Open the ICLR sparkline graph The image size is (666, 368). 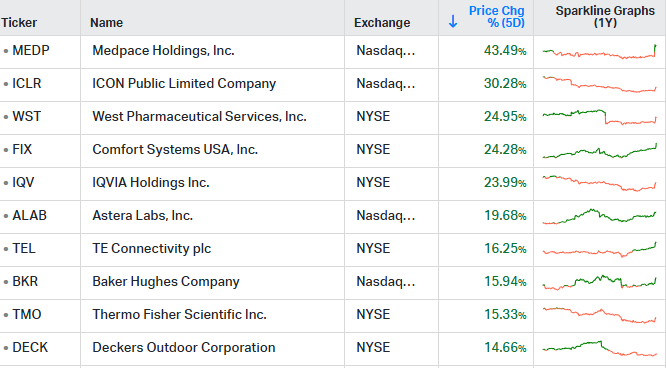[x=600, y=84]
